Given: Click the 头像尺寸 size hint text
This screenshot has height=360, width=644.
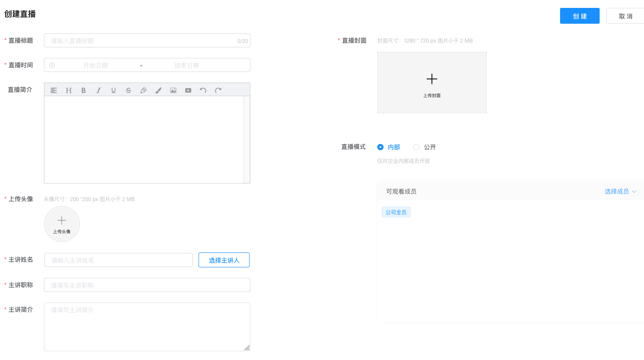Looking at the screenshot, I should click(x=89, y=199).
